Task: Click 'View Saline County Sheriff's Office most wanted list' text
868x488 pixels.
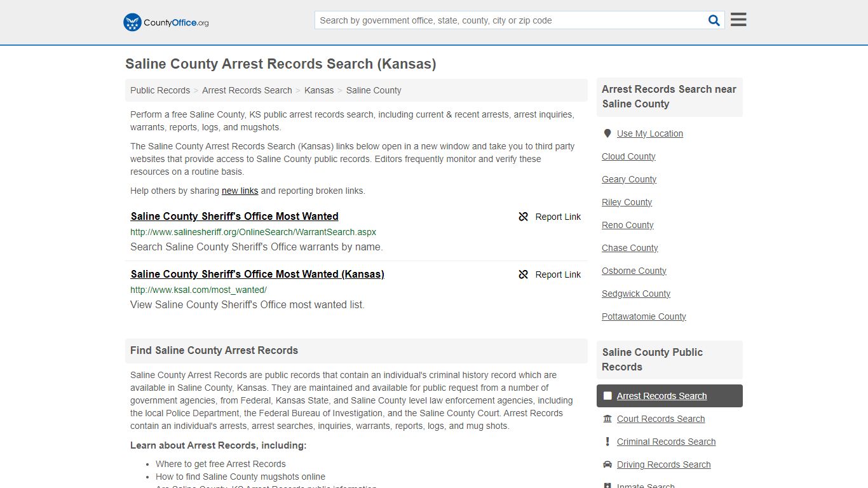Action: (247, 304)
